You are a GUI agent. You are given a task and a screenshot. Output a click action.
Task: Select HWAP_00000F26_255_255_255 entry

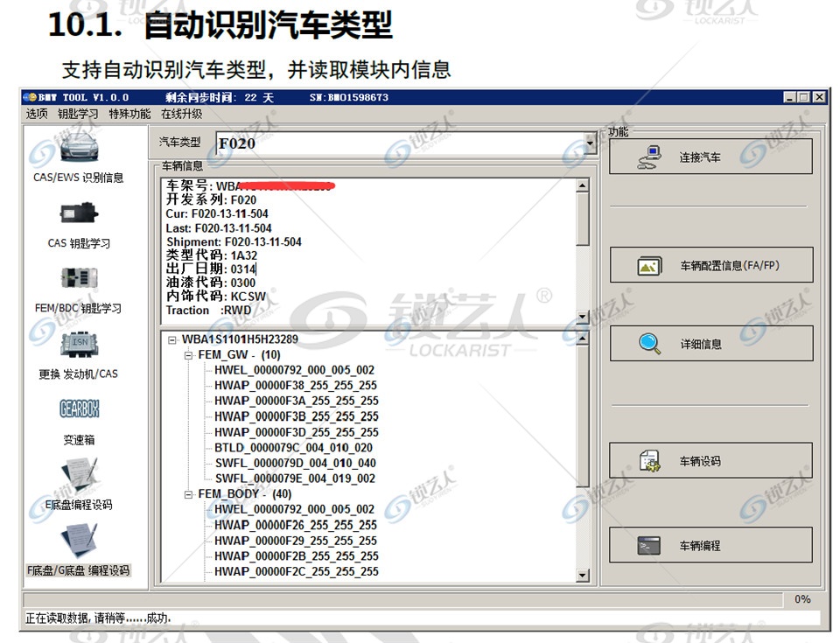[296, 525]
